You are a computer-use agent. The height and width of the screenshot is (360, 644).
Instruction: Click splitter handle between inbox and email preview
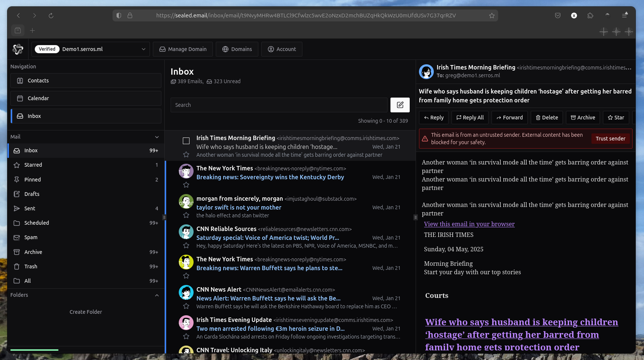point(416,217)
